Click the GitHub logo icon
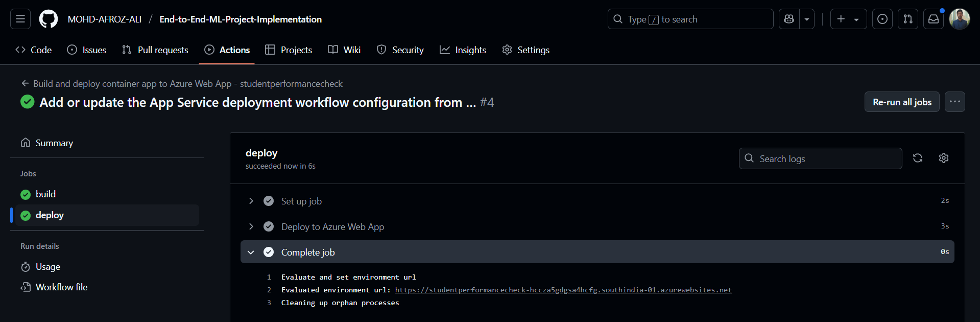980x322 pixels. coord(49,19)
